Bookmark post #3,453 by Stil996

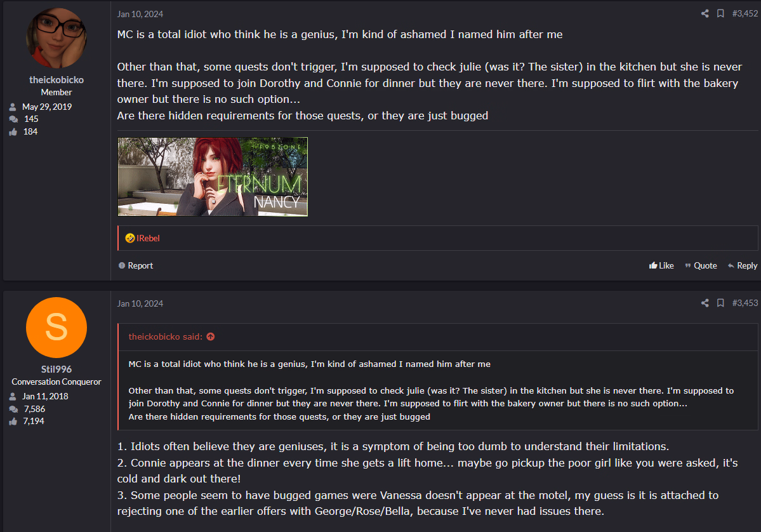(720, 303)
